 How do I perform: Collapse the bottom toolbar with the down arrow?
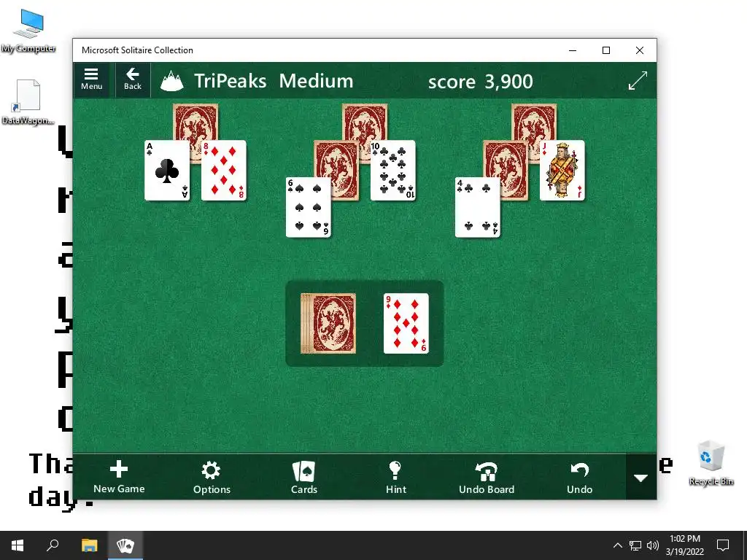tap(640, 477)
